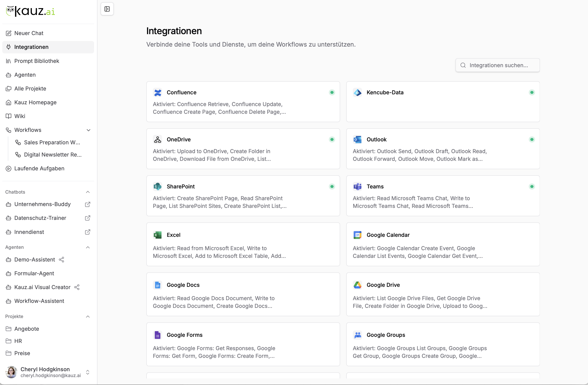Click share icon next to Demo-Assistent
The image size is (588, 385).
coord(62,260)
